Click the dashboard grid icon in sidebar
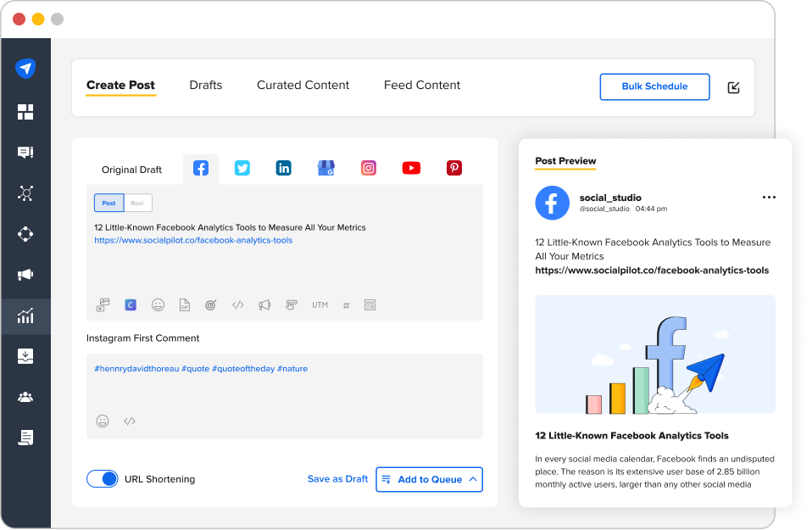Screen dimensions: 812x530 (x=25, y=111)
